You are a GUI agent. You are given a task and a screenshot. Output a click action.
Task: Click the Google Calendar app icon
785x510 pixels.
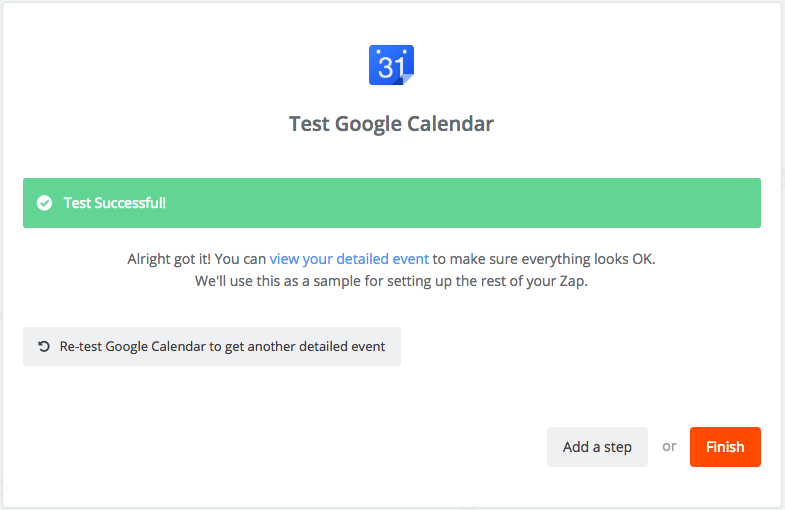(x=391, y=65)
